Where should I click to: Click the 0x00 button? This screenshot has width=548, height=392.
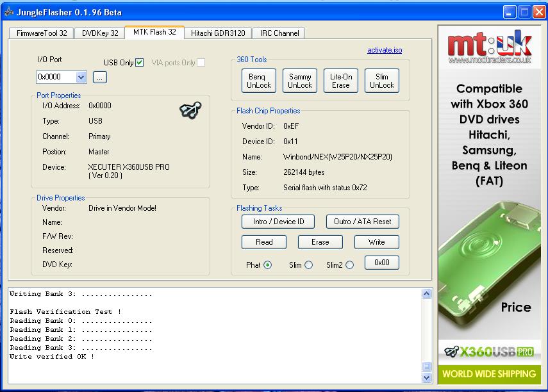(x=381, y=263)
